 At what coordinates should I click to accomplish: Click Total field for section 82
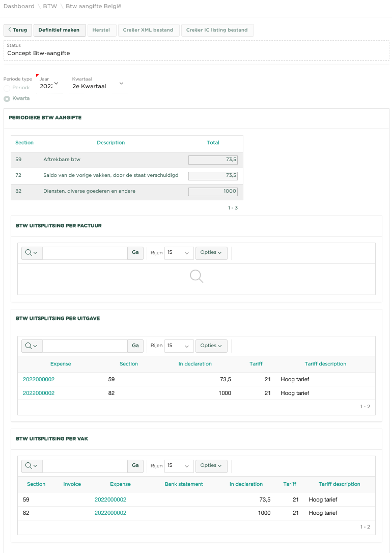point(213,192)
